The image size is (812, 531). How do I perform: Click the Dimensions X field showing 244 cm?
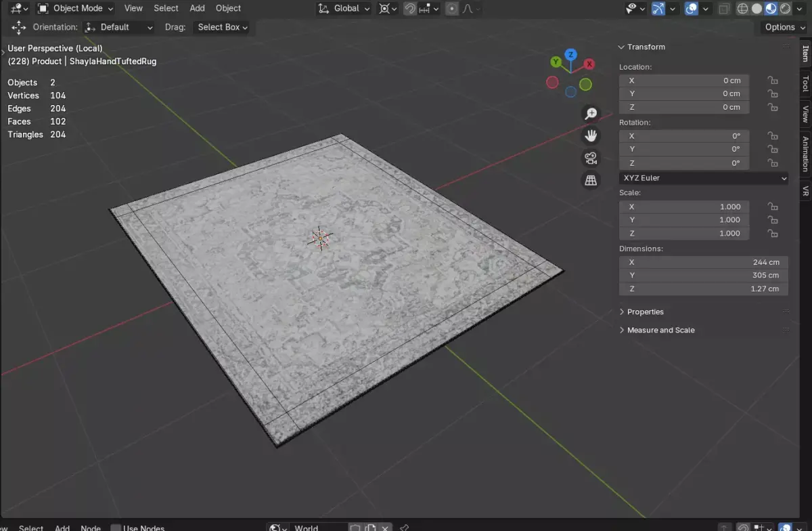(704, 262)
